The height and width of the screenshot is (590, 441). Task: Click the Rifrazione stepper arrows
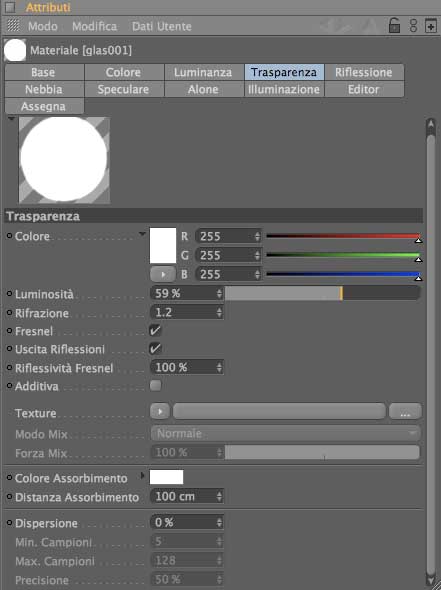coord(219,312)
